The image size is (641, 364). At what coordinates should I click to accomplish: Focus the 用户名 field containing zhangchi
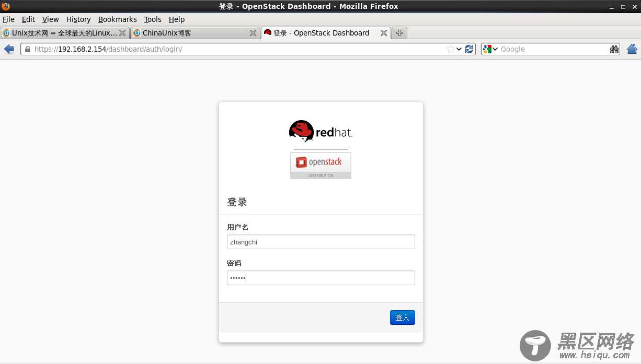(x=321, y=242)
